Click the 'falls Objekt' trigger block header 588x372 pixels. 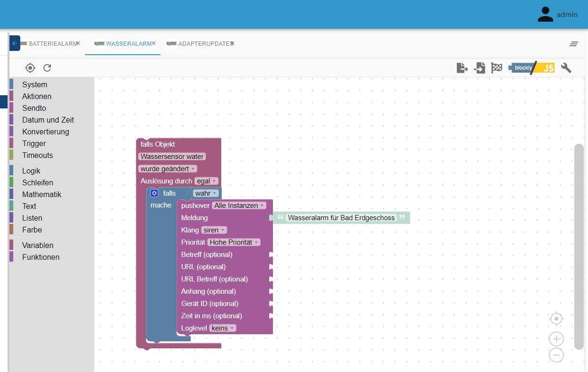click(x=158, y=144)
